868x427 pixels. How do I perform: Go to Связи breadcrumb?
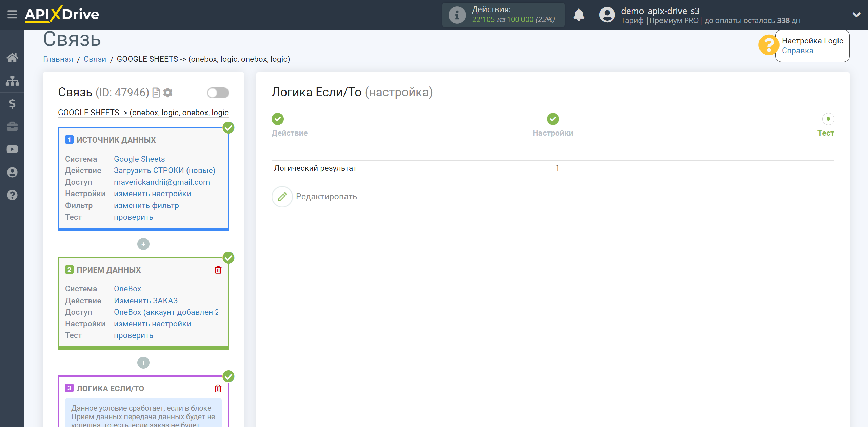[x=95, y=59]
